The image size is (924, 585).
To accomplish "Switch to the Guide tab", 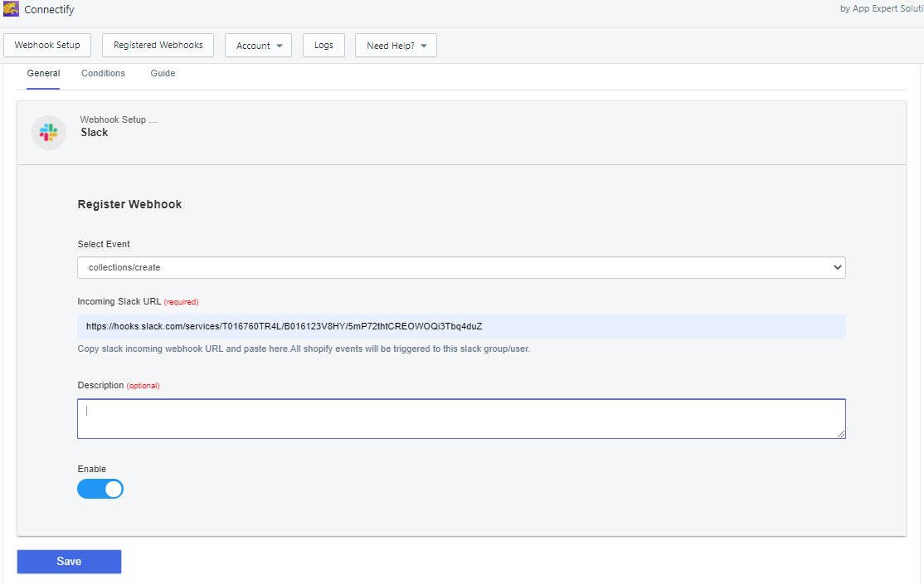I will tap(163, 74).
